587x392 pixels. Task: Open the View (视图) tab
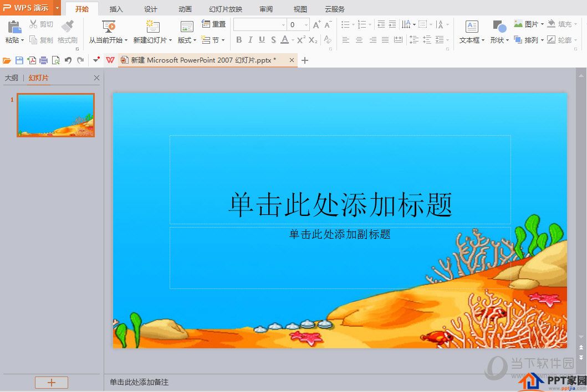(x=300, y=9)
